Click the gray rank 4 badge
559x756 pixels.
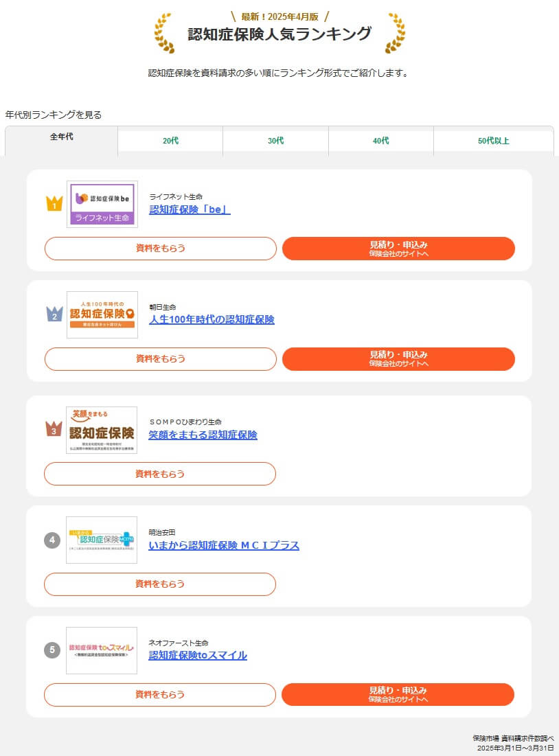(x=53, y=540)
